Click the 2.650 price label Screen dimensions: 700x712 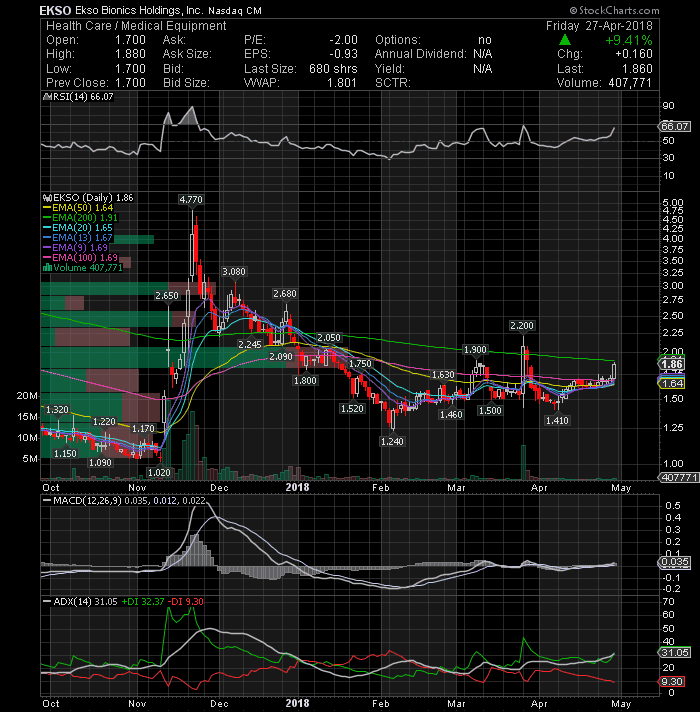point(167,296)
